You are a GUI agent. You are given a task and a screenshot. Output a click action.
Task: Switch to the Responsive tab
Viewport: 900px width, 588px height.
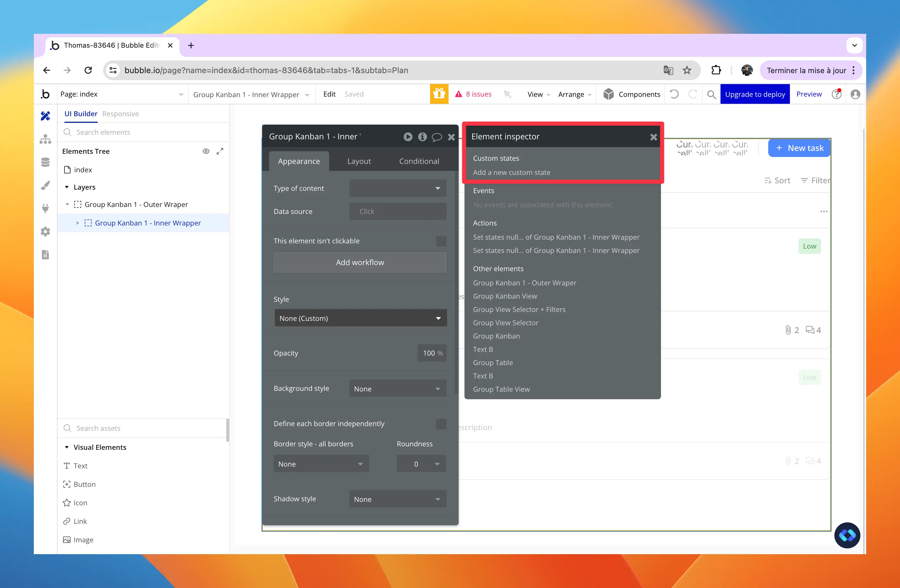(x=120, y=113)
